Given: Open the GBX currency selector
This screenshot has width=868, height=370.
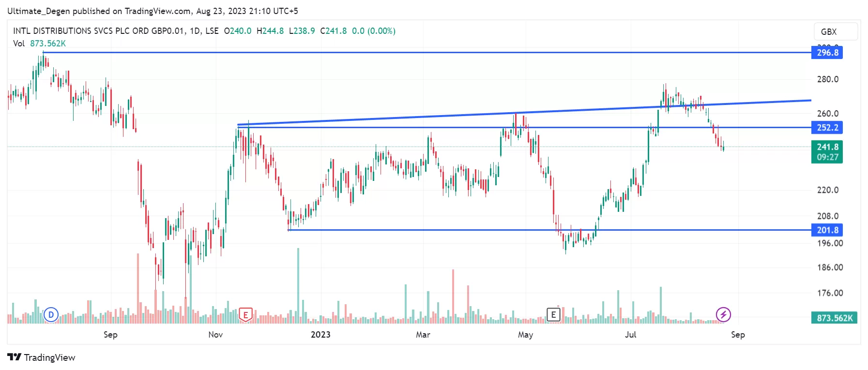Looking at the screenshot, I should [836, 31].
